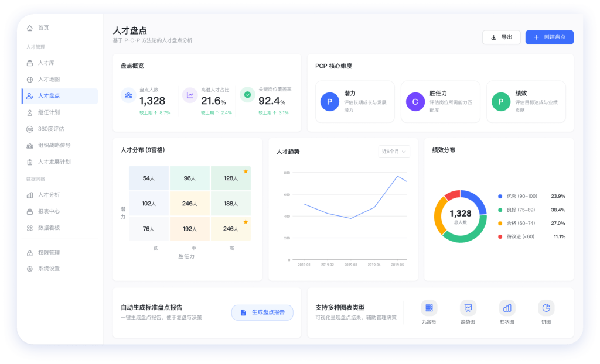Go to 报表中心 menu item
This screenshot has width=600, height=364.
tap(60, 211)
